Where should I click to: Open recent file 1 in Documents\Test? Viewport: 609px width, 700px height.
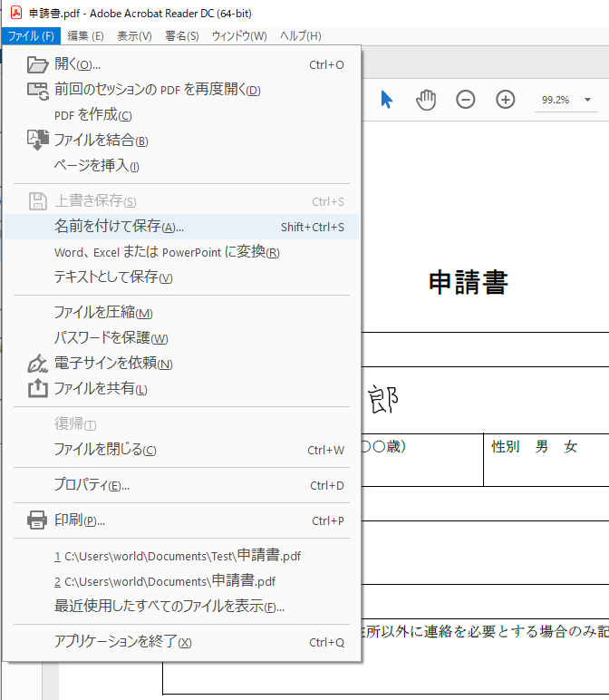pyautogui.click(x=181, y=556)
